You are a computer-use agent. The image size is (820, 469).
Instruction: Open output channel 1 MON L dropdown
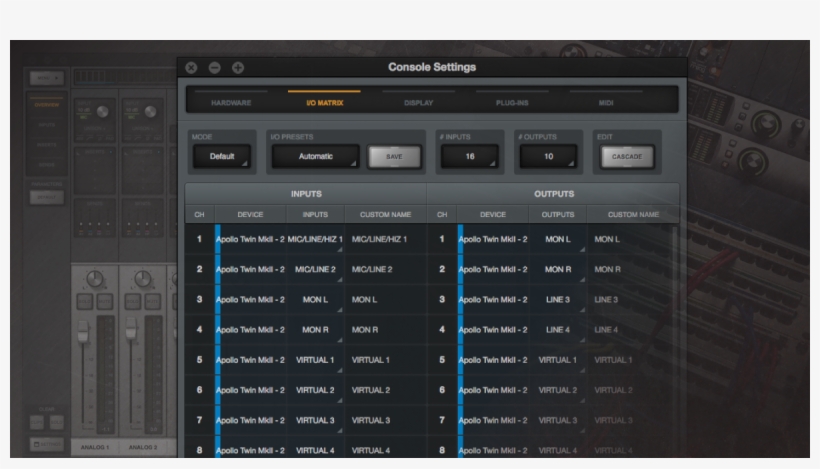coord(558,239)
